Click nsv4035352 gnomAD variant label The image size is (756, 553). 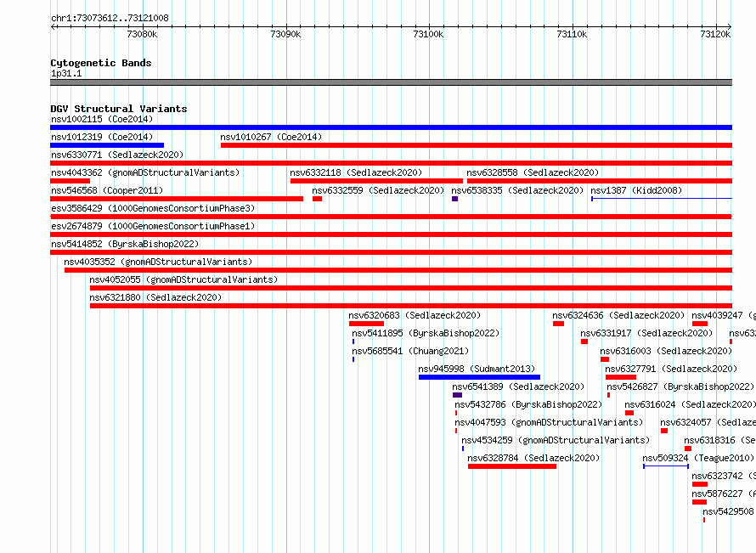(x=158, y=262)
